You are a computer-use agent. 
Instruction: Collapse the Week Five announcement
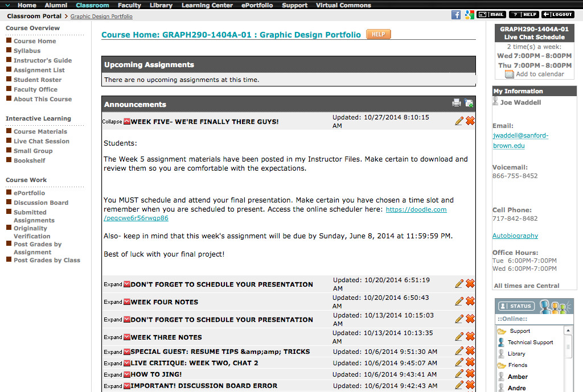(112, 122)
